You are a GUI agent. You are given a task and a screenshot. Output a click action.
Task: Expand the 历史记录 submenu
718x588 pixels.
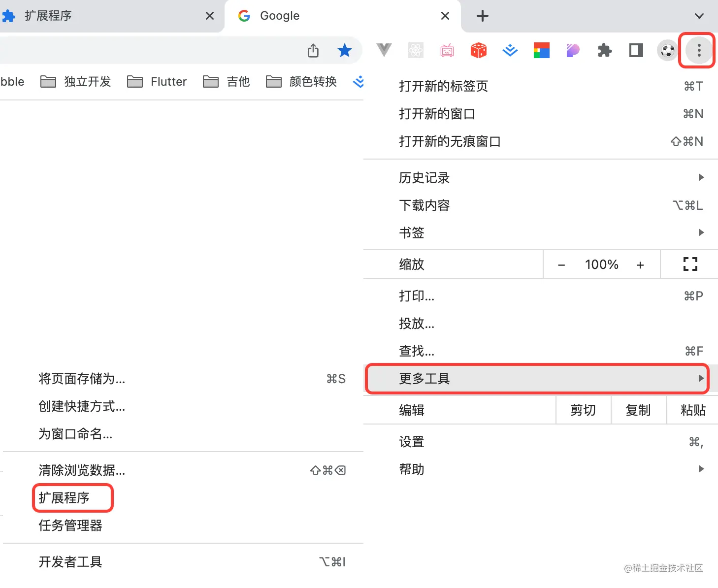(x=541, y=178)
